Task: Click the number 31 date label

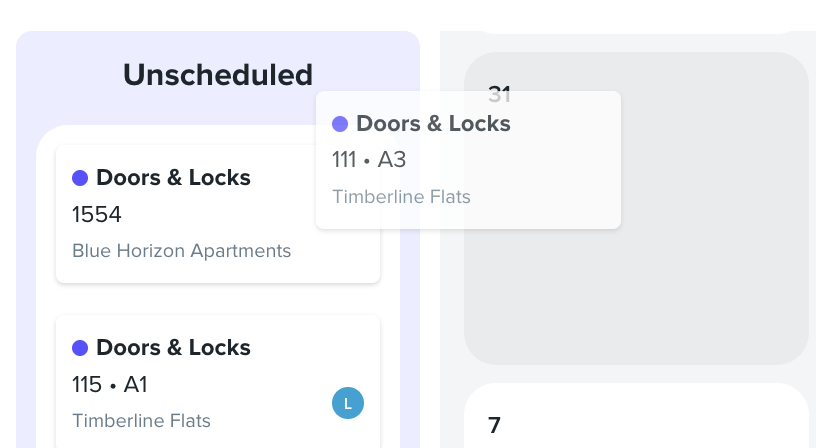Action: click(499, 95)
